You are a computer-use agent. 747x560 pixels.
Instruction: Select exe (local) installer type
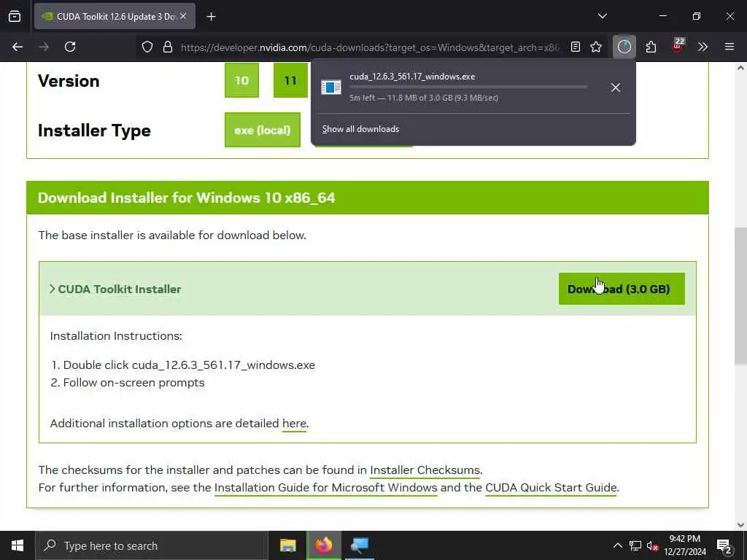[x=263, y=130]
